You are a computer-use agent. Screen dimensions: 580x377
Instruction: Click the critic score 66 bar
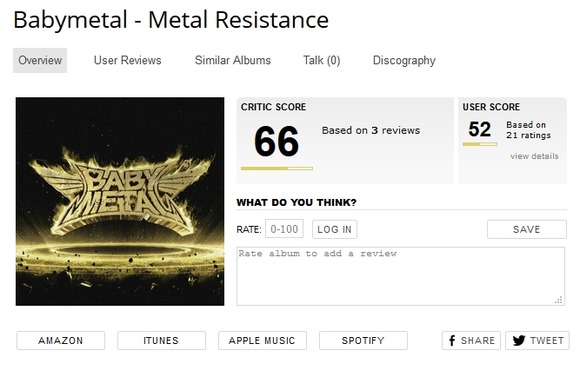[277, 168]
